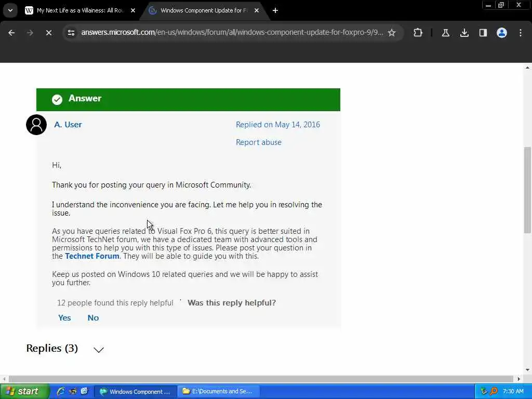Go back to previous page

(x=11, y=33)
